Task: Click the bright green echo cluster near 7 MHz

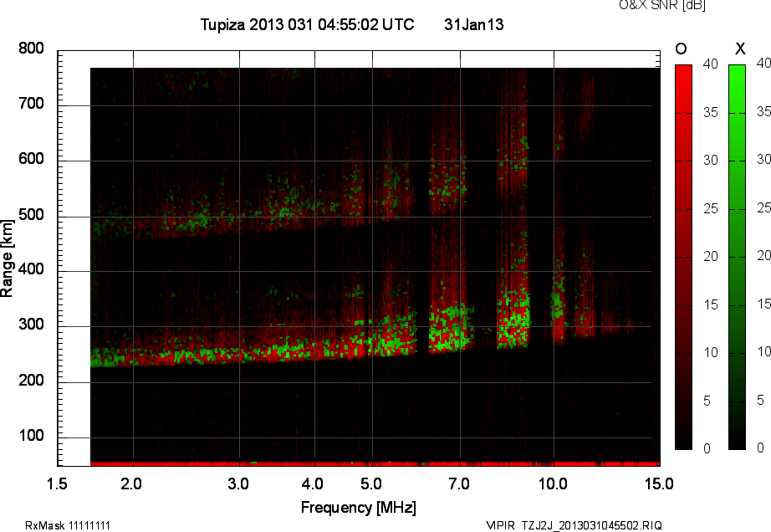Action: 449,329
